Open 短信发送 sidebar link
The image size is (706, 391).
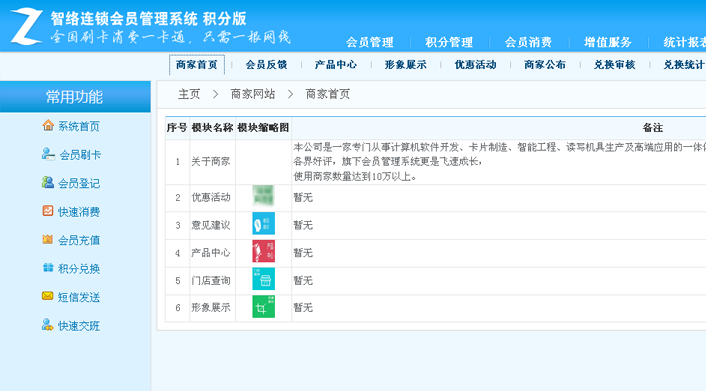point(79,297)
